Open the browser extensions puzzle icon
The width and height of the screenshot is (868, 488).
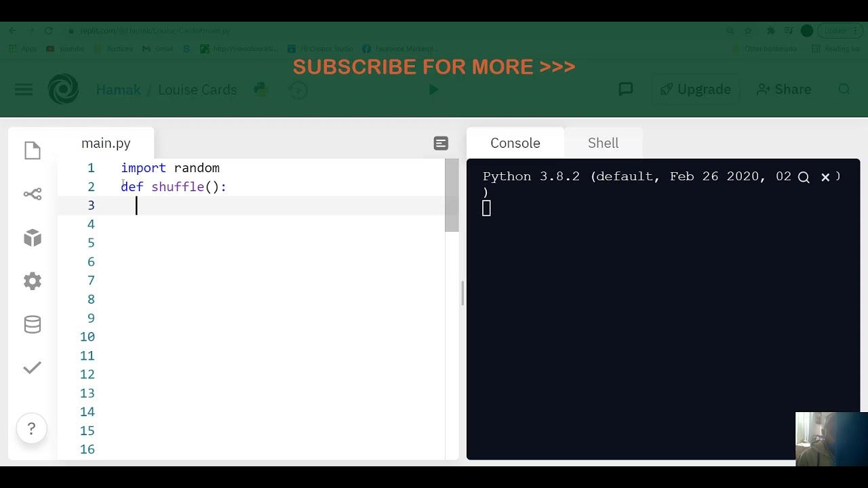point(770,30)
